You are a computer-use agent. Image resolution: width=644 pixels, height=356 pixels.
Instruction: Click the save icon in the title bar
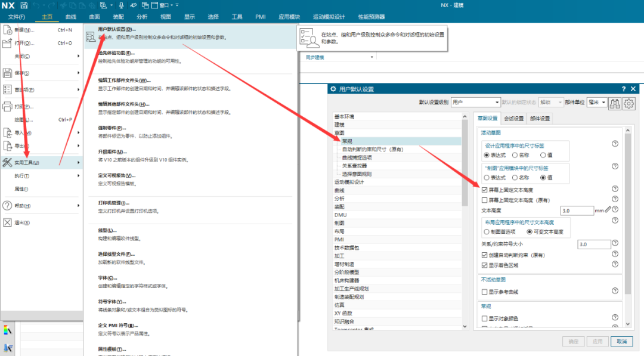pos(24,5)
